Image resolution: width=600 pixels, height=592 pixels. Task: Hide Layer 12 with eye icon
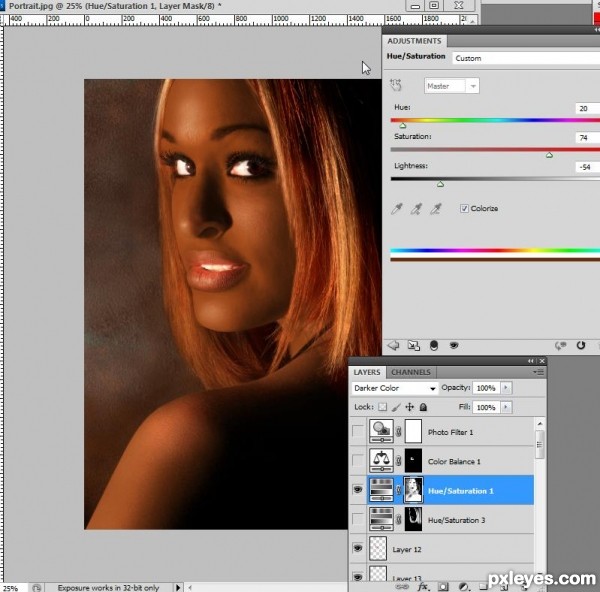[x=358, y=548]
